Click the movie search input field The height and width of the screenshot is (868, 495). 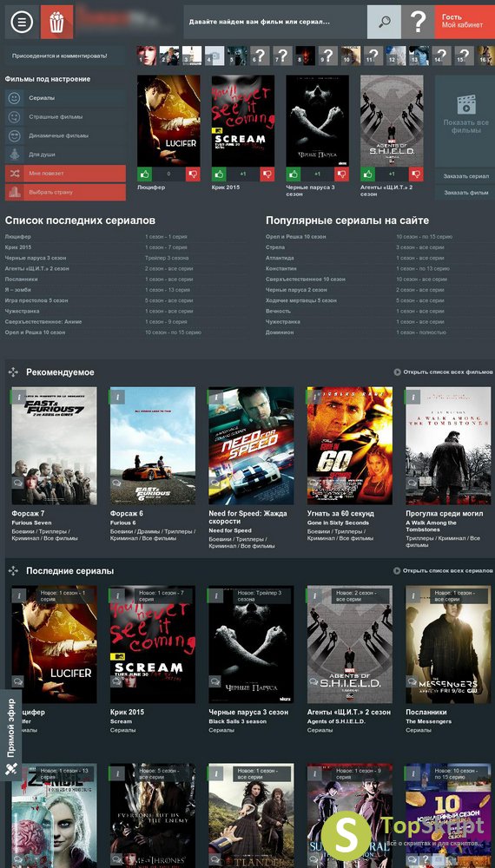click(x=275, y=23)
